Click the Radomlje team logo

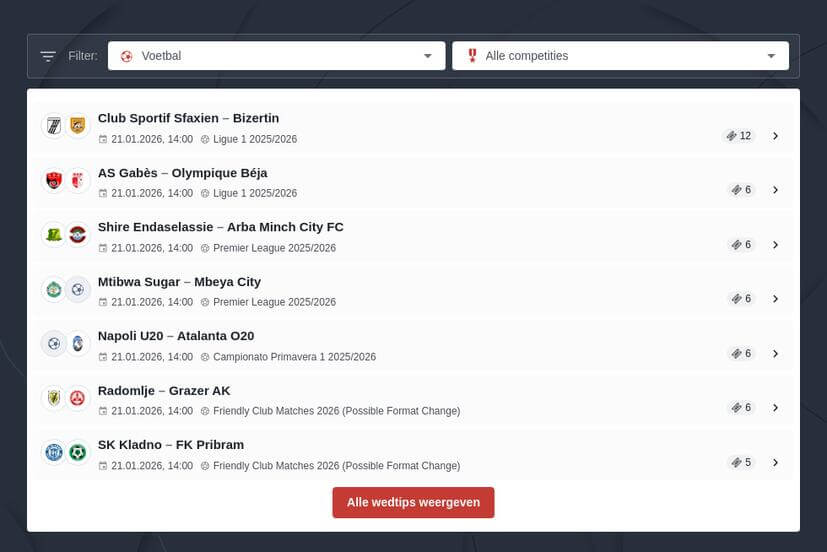click(53, 398)
